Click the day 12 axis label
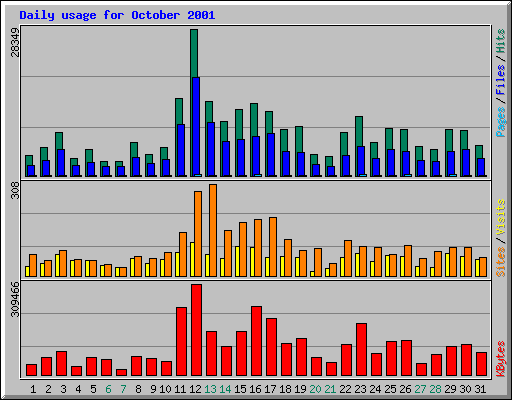The image size is (512, 400). [x=195, y=389]
